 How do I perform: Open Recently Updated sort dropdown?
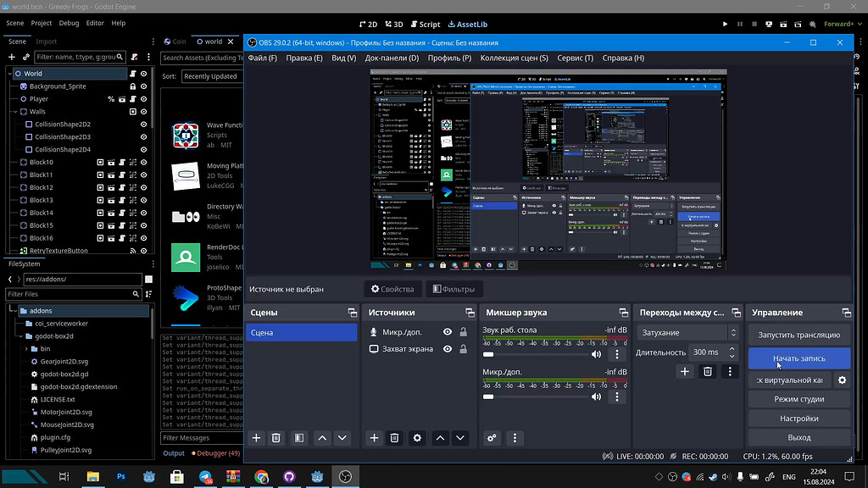[213, 76]
